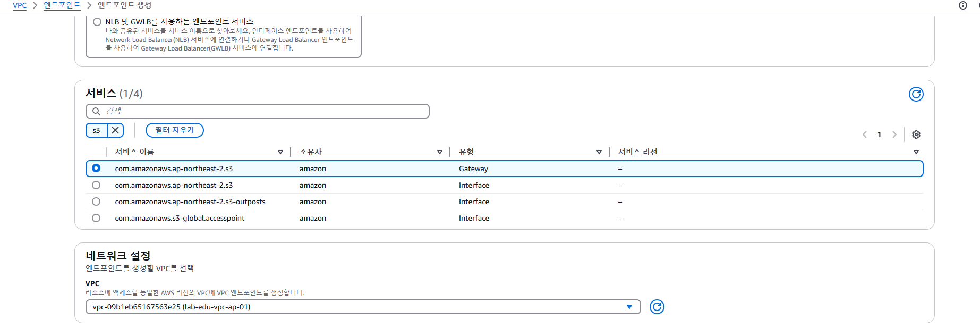Click 서비스 리전 column header
Screen dimensions: 980x335
click(x=638, y=152)
